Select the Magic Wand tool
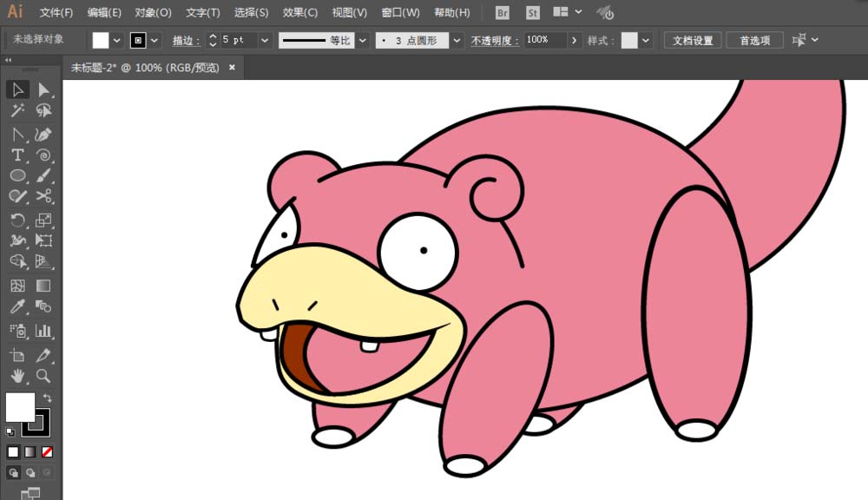 pyautogui.click(x=17, y=110)
